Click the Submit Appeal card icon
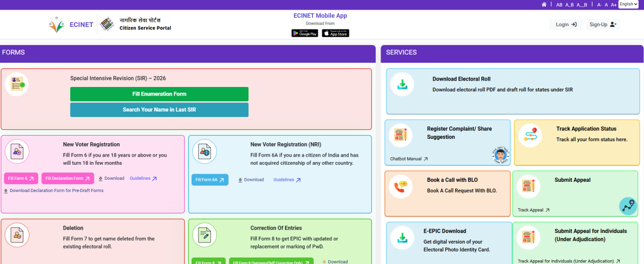The image size is (644, 264). tap(529, 186)
